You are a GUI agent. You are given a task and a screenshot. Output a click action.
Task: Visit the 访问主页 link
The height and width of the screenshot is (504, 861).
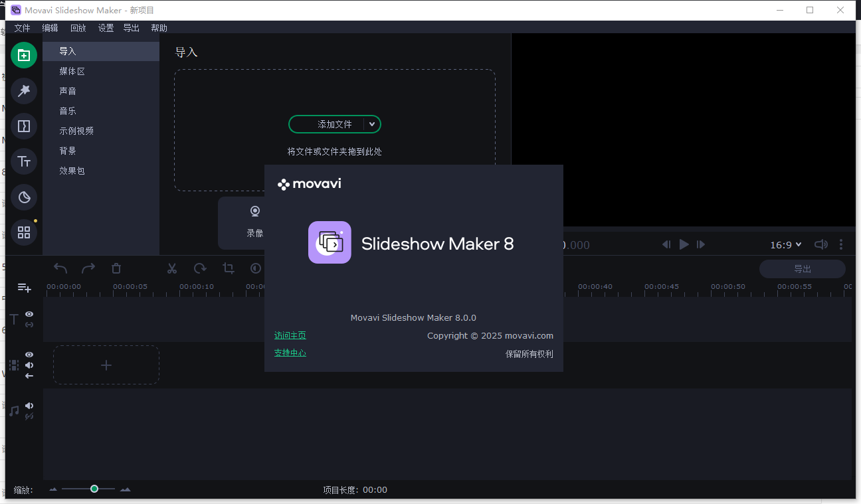click(290, 335)
